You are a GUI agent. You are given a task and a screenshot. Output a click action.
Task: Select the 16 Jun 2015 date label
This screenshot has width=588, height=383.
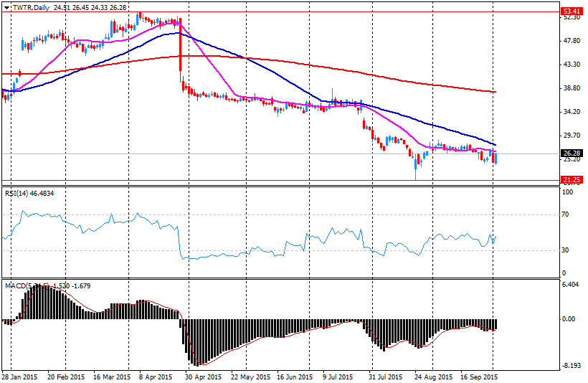pyautogui.click(x=295, y=377)
